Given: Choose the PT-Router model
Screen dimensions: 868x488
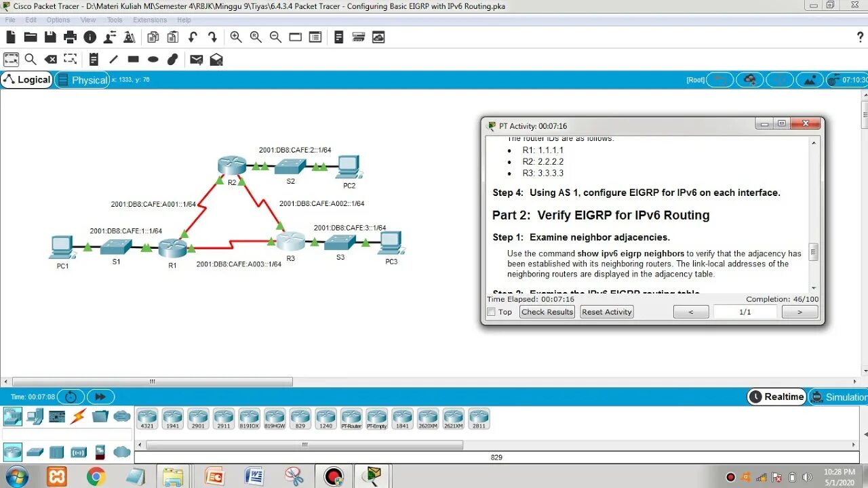Looking at the screenshot, I should coord(351,419).
